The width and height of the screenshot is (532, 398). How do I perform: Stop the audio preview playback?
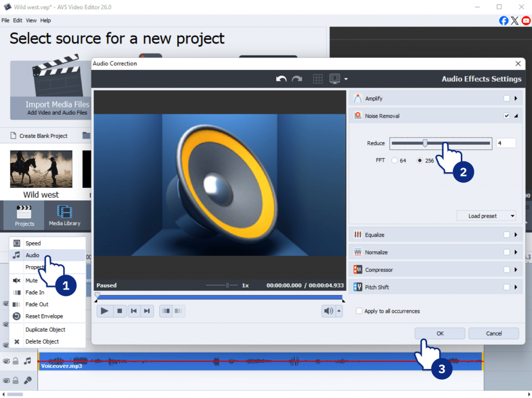pos(119,311)
